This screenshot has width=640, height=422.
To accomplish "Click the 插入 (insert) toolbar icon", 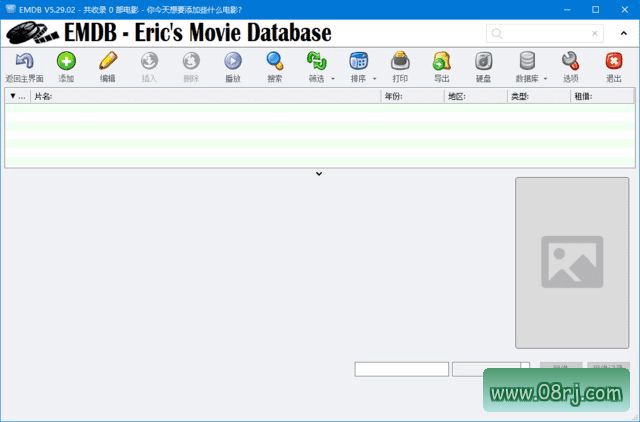I will coord(149,61).
